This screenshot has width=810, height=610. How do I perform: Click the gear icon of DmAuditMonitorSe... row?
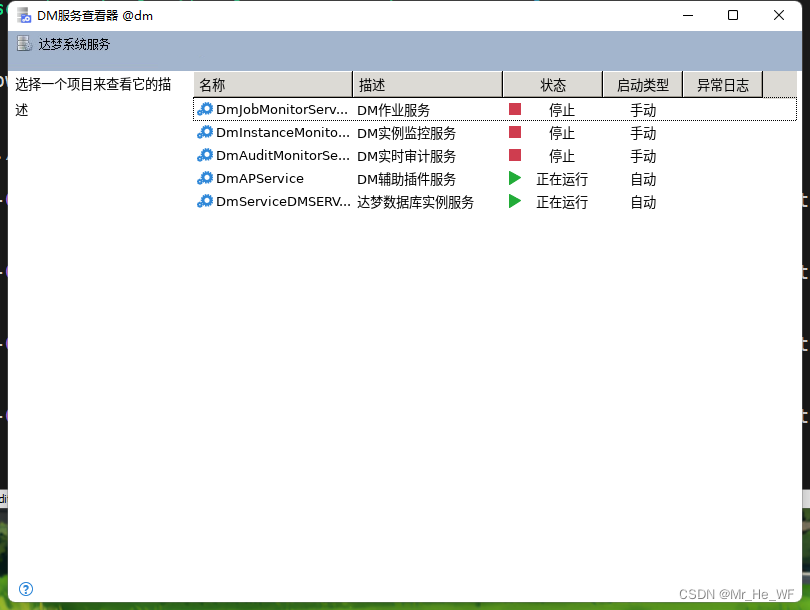tap(205, 155)
